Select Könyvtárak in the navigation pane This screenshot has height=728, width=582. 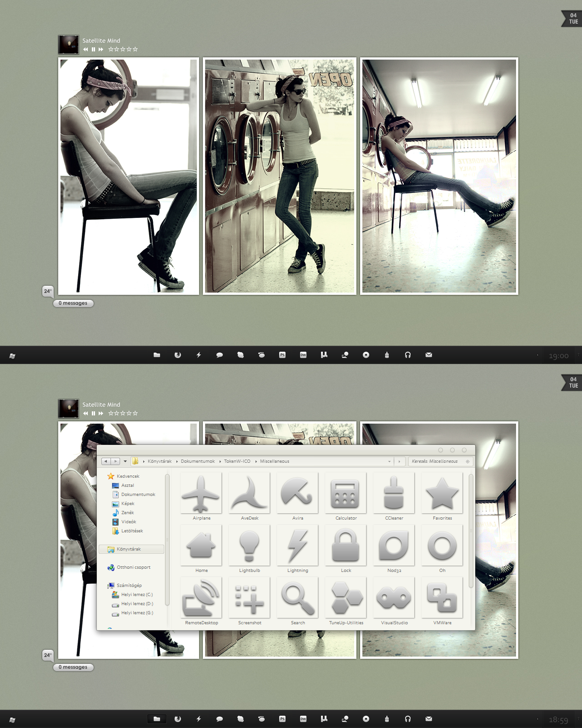point(131,549)
